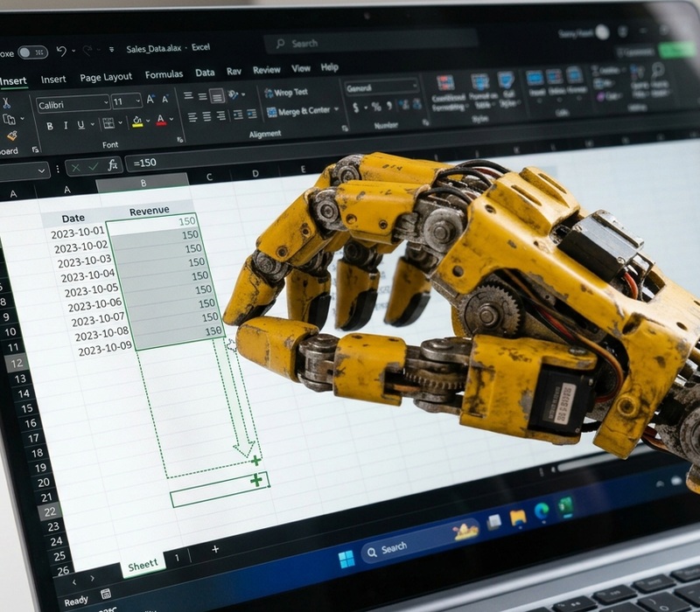Expand the Name Box dropdown
This screenshot has height=612, width=700.
point(41,170)
